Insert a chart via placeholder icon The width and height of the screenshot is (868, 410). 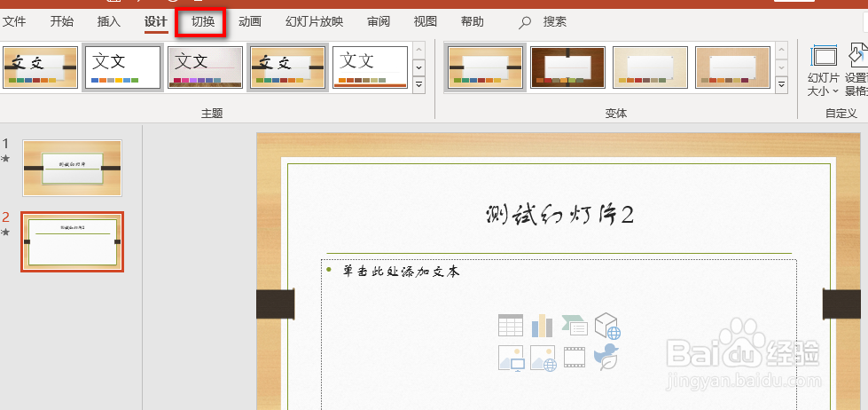tap(543, 325)
